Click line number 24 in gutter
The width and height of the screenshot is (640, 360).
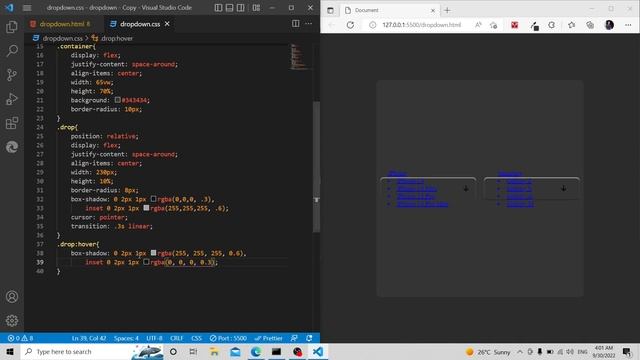click(40, 127)
